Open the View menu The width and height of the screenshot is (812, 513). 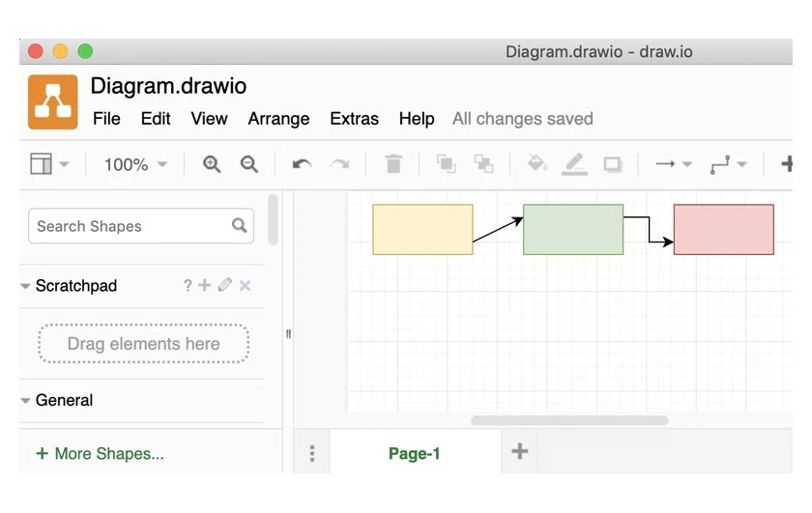[x=209, y=119]
